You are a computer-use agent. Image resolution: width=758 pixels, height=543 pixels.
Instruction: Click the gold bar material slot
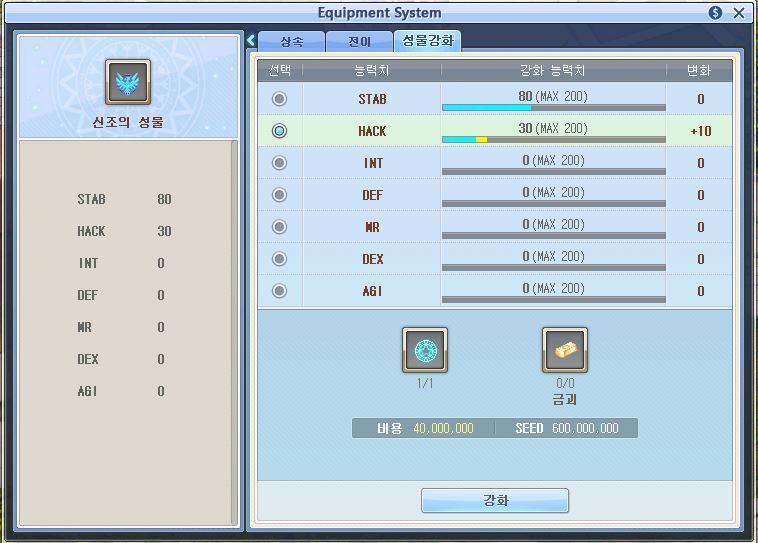[565, 350]
